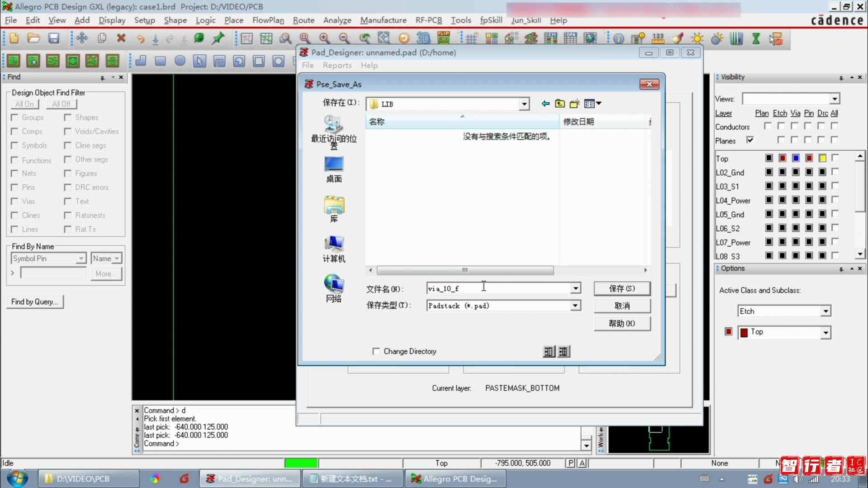Image resolution: width=868 pixels, height=488 pixels.
Task: Open a design with the folder icon
Action: coord(33,38)
